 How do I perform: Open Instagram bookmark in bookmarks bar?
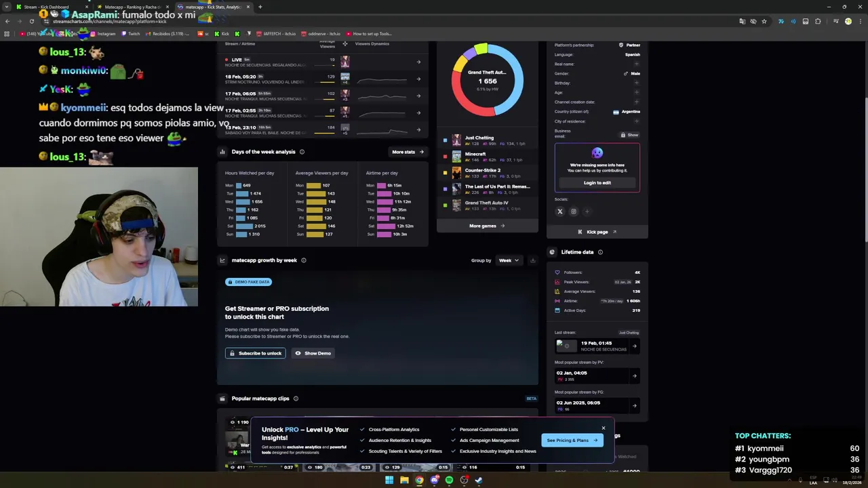click(x=102, y=33)
